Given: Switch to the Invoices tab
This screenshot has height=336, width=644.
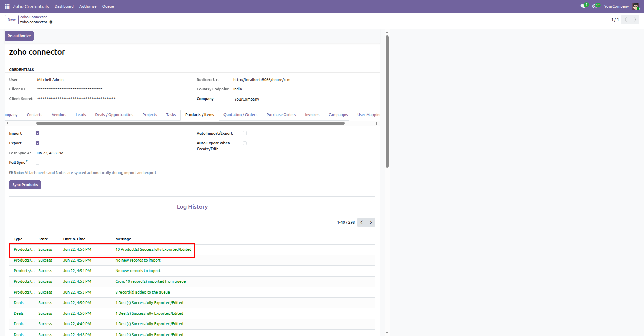Looking at the screenshot, I should [x=312, y=115].
